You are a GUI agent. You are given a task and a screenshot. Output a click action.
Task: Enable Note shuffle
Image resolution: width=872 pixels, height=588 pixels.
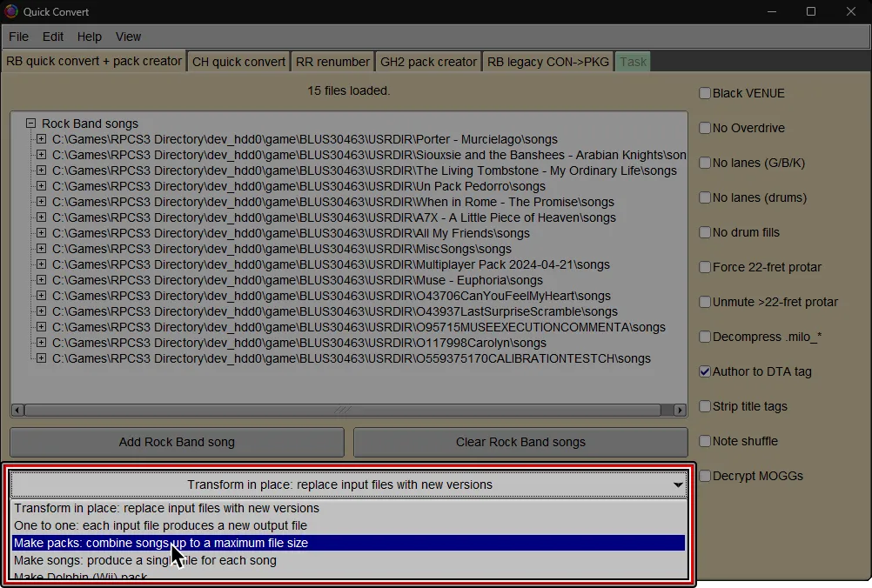pyautogui.click(x=704, y=441)
